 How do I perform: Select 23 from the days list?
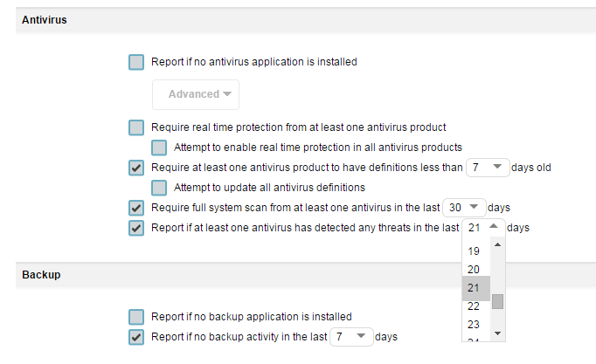point(475,325)
